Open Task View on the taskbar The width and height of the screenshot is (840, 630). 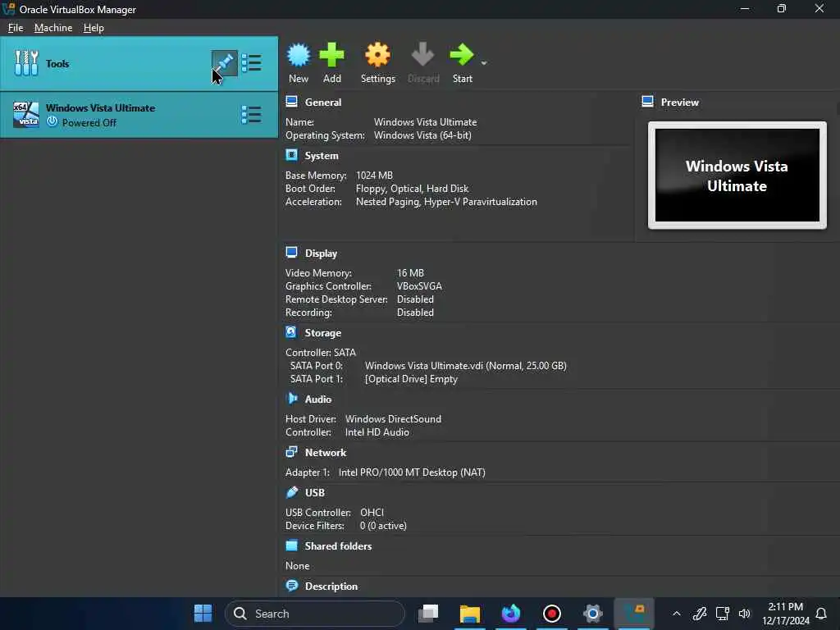click(428, 614)
